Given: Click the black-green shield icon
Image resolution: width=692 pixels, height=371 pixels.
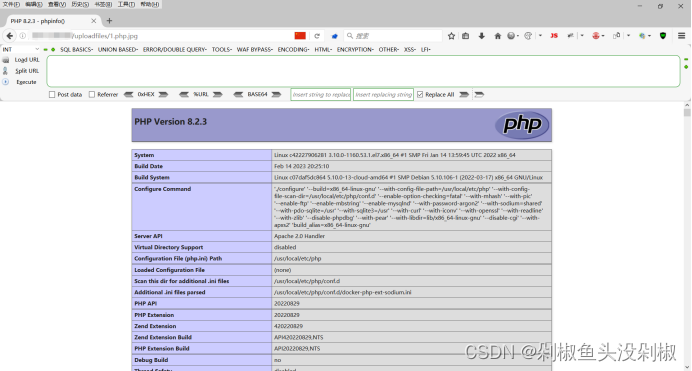Looking at the screenshot, I should coord(663,36).
